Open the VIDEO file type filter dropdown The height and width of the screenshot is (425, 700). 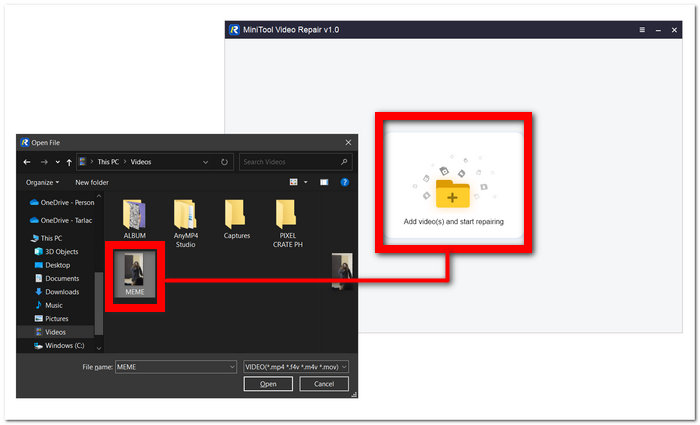pyautogui.click(x=296, y=367)
